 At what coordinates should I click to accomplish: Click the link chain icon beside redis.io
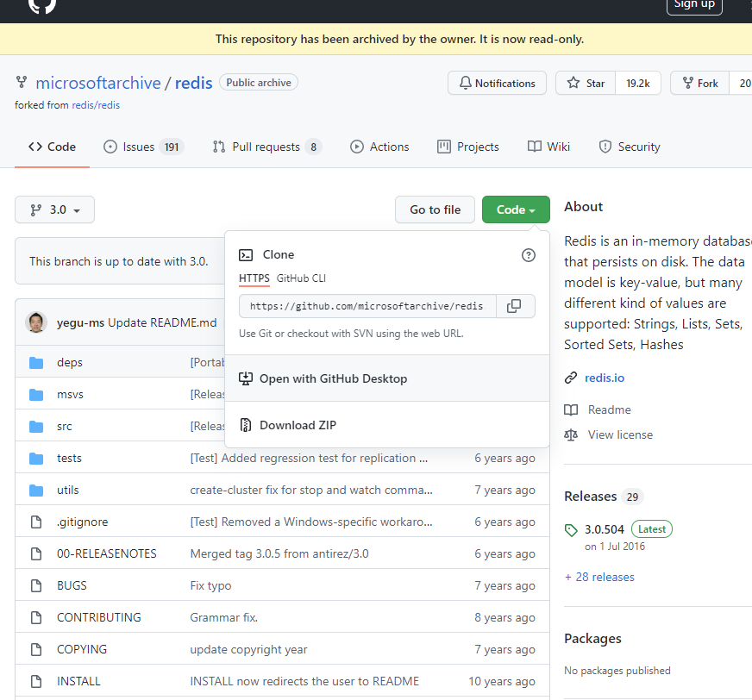coord(571,378)
